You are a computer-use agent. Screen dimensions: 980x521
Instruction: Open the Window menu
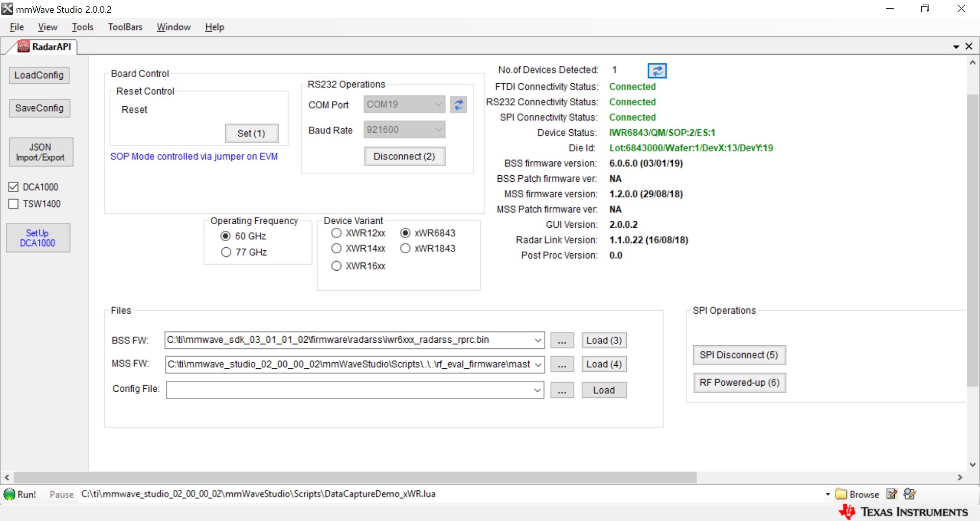pyautogui.click(x=174, y=27)
